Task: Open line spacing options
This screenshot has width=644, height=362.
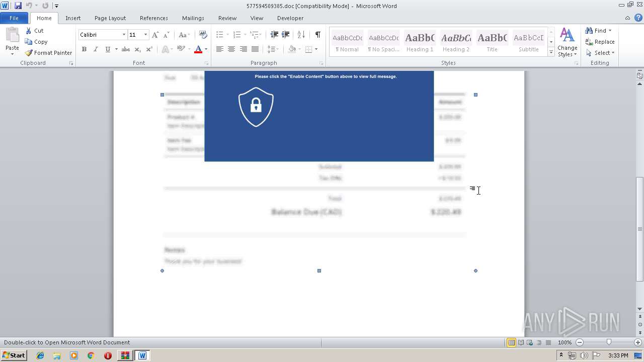Action: click(273, 49)
